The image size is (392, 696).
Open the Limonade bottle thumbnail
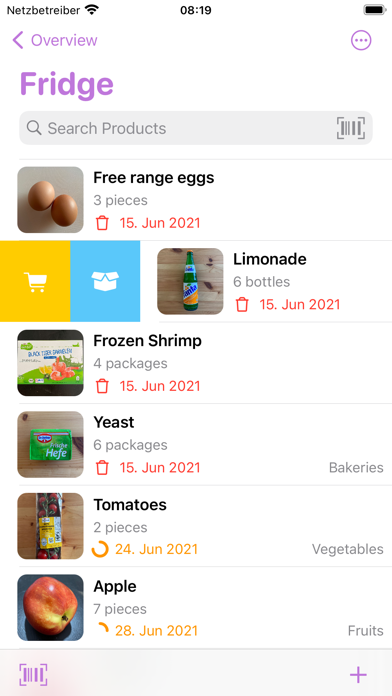tap(190, 281)
